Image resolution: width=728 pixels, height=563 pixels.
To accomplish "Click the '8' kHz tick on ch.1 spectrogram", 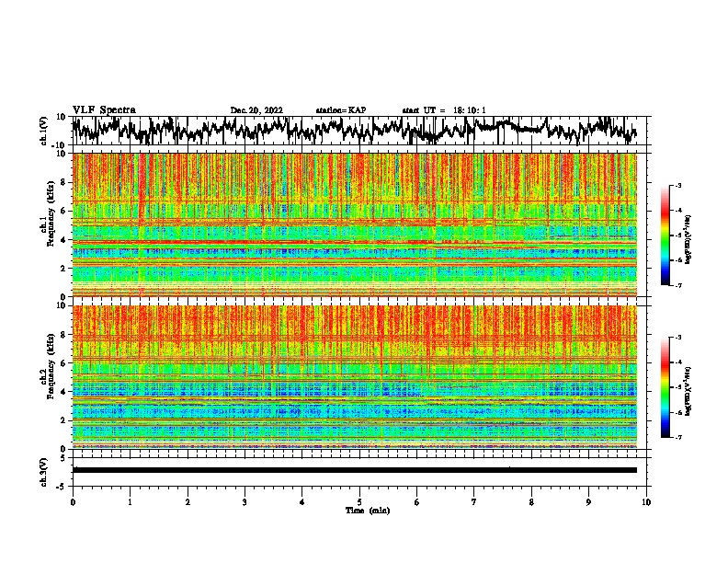I will point(63,182).
